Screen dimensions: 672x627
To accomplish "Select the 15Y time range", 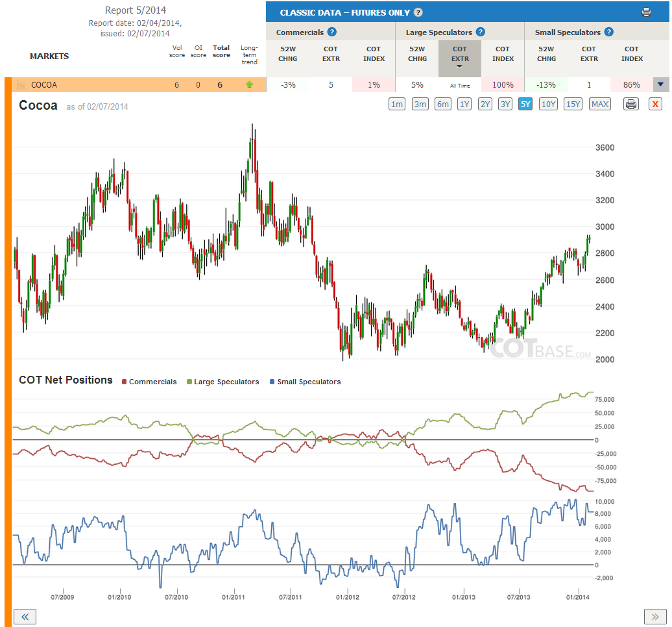I will click(x=573, y=104).
